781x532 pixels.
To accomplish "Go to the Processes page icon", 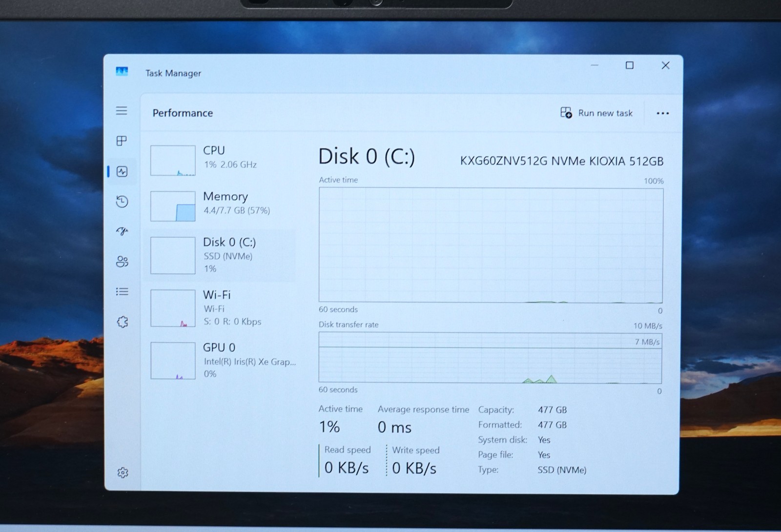I will (122, 141).
